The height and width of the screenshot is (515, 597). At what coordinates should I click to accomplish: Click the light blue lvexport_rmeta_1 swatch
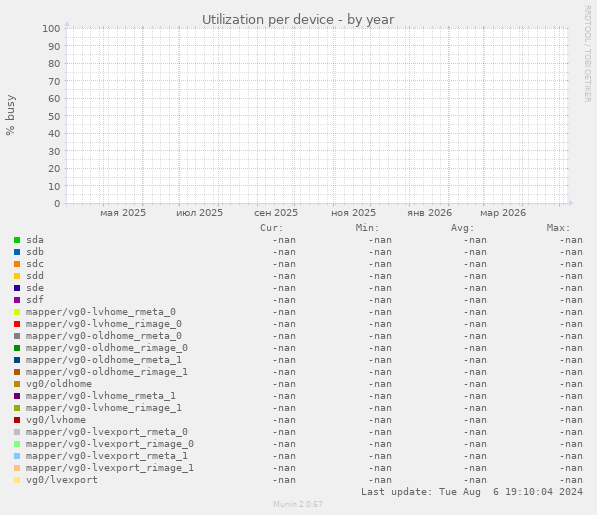tap(17, 456)
